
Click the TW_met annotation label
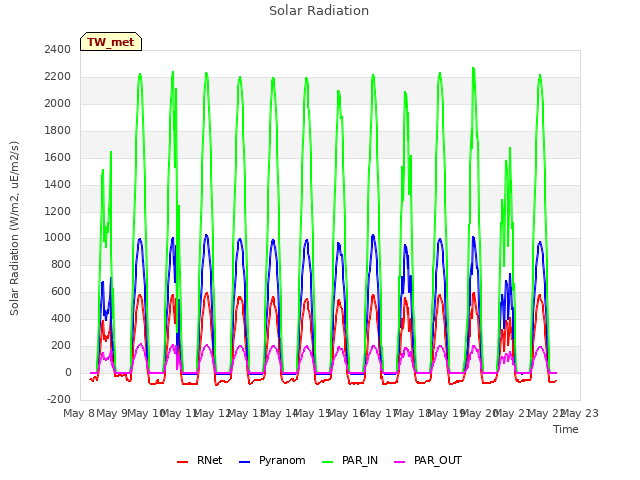pyautogui.click(x=111, y=42)
